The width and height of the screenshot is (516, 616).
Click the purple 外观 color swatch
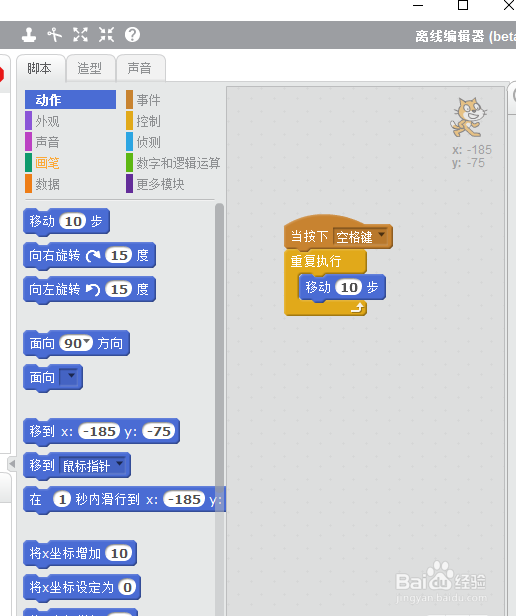(x=28, y=121)
